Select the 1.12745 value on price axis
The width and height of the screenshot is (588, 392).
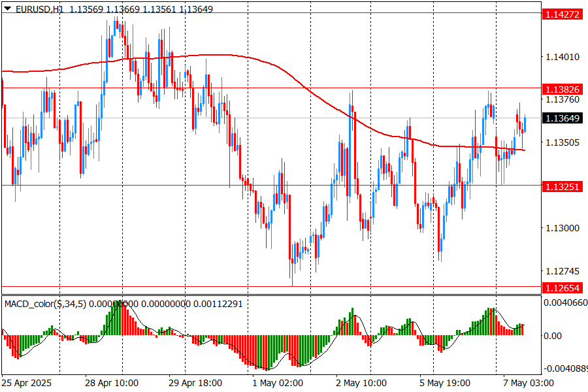pos(563,271)
